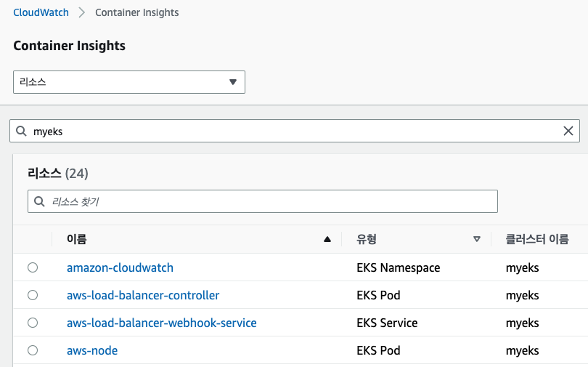Screen dimensions: 588x367
Task: Click the Container Insights page title
Action: (70, 45)
